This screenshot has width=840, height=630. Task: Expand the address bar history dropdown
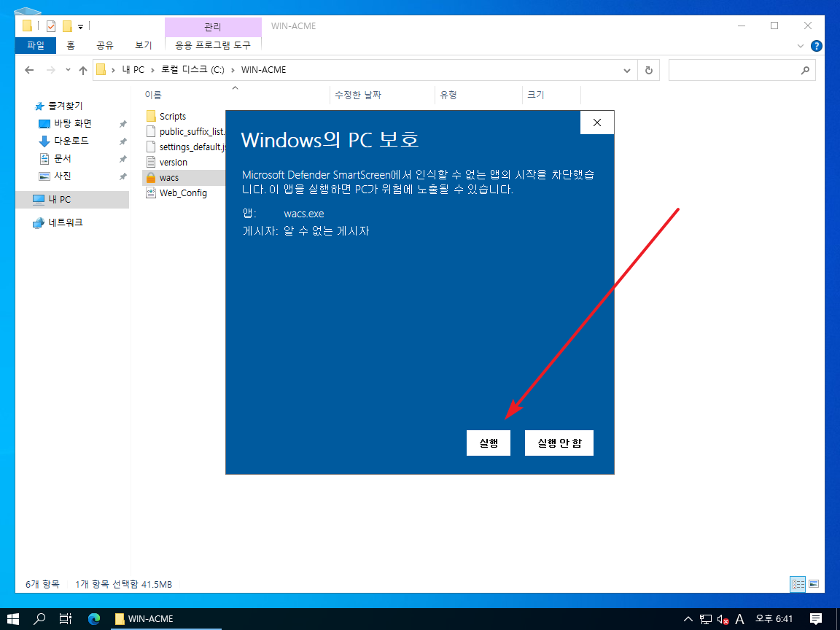tap(627, 70)
